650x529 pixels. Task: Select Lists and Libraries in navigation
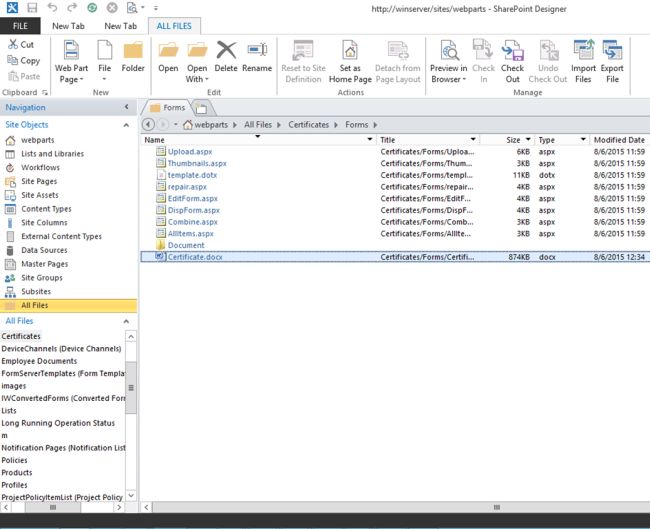[51, 154]
